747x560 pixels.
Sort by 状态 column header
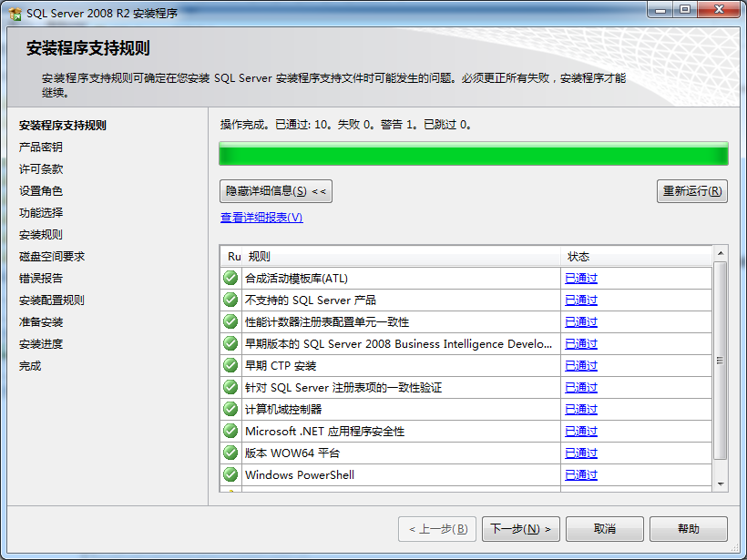[636, 257]
